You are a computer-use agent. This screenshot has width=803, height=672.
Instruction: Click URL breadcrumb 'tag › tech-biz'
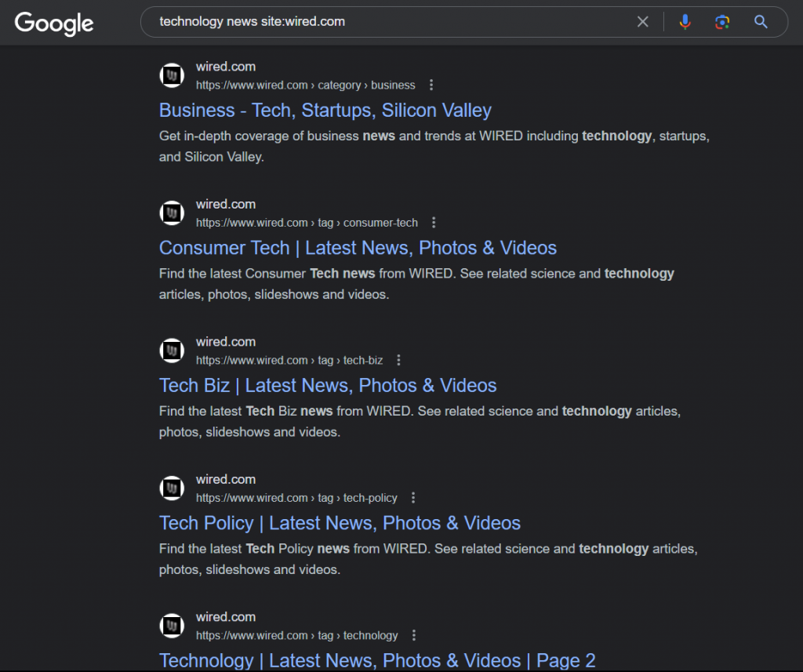tap(351, 360)
